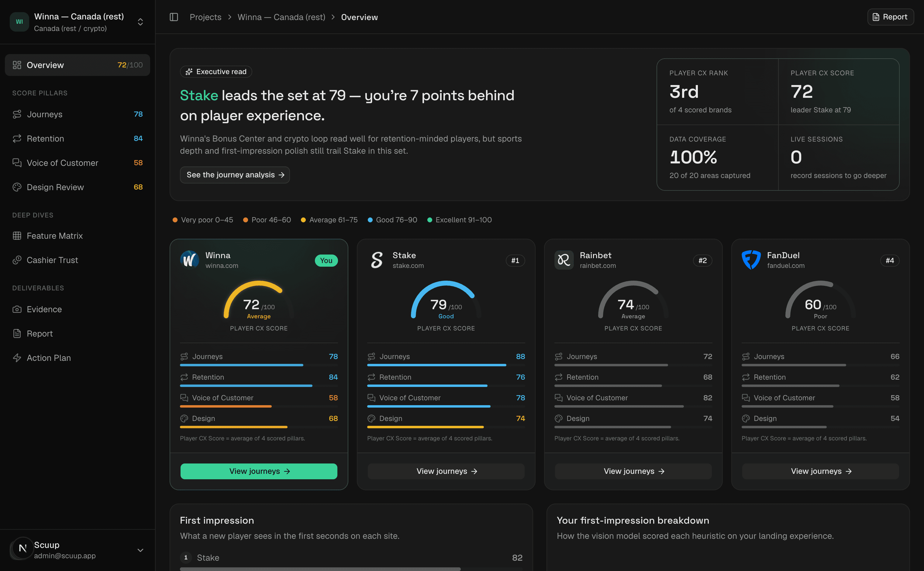The height and width of the screenshot is (571, 924).
Task: Click Winna's Journeys progress bar
Action: (259, 365)
